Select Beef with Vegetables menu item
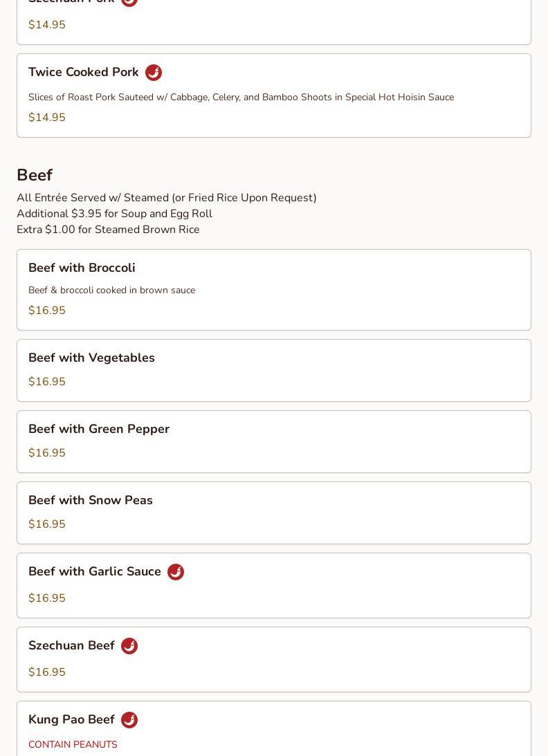The width and height of the screenshot is (548, 756). click(274, 370)
